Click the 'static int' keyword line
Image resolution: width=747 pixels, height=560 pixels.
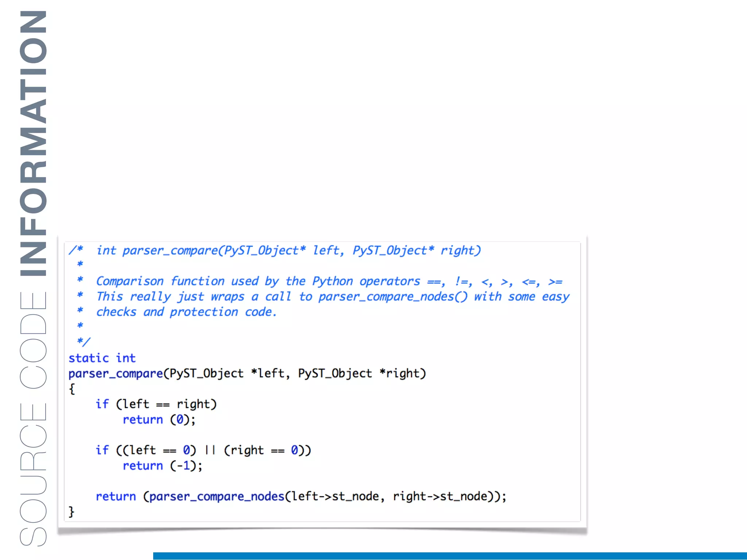(102, 358)
